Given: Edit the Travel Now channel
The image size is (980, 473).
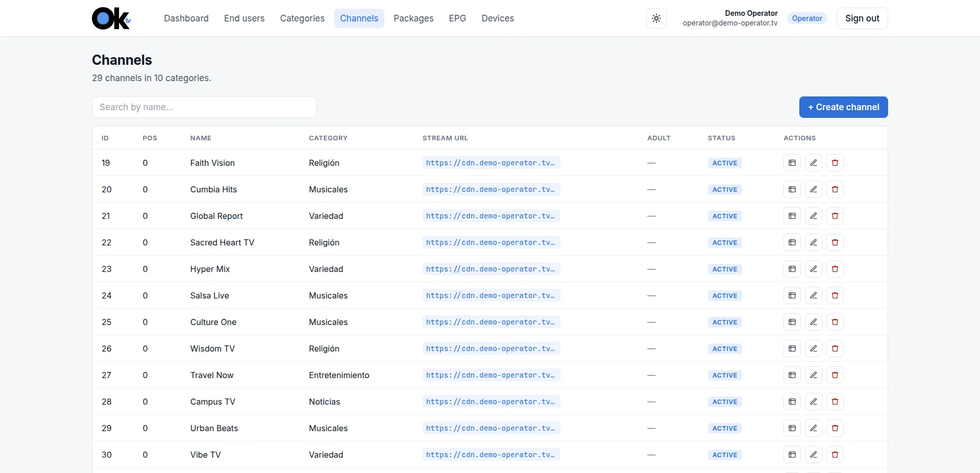Looking at the screenshot, I should click(814, 375).
